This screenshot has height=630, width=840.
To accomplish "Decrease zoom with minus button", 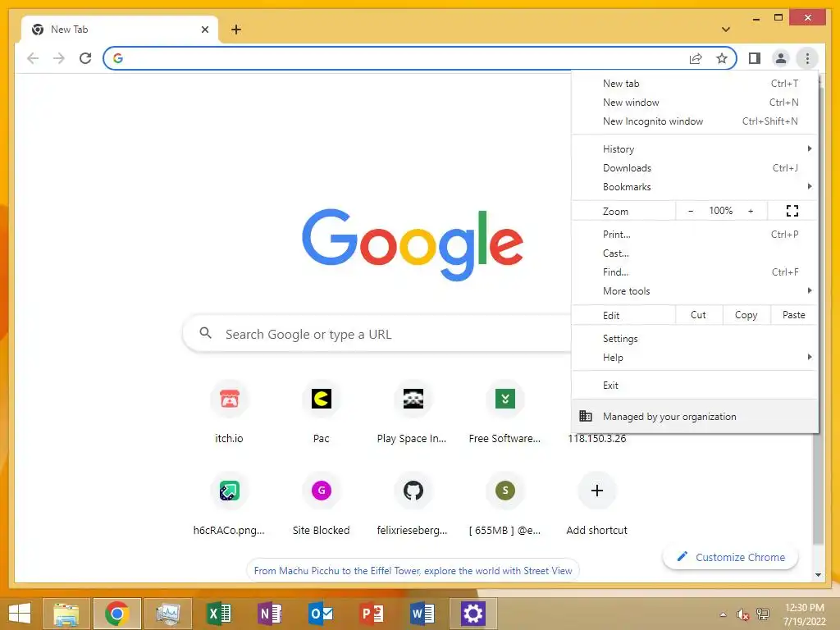I will pyautogui.click(x=691, y=211).
